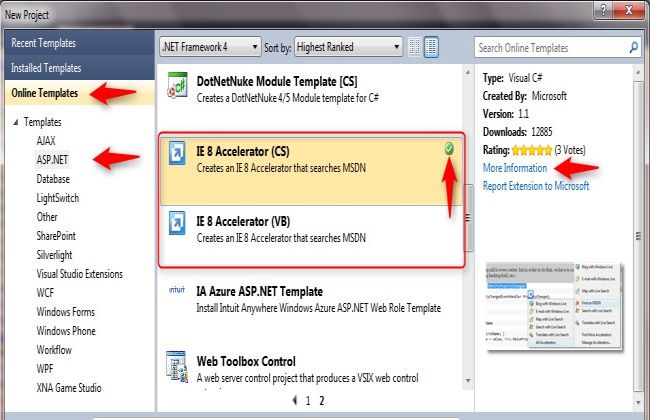
Task: Go to previous page arrow in pager
Action: pyautogui.click(x=295, y=400)
